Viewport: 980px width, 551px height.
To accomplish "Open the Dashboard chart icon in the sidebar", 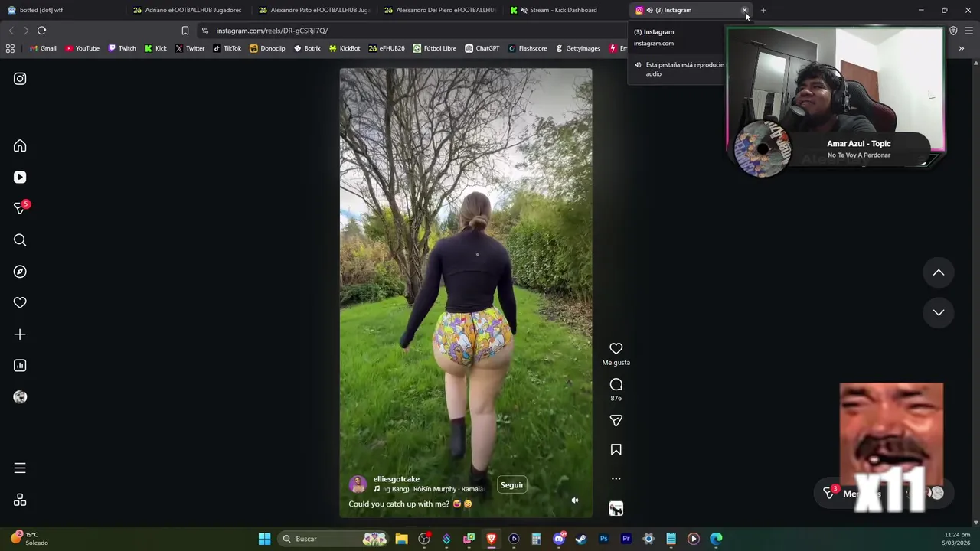I will point(20,366).
